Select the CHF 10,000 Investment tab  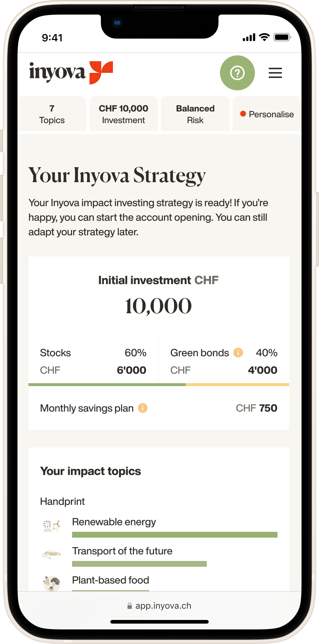[x=123, y=114]
